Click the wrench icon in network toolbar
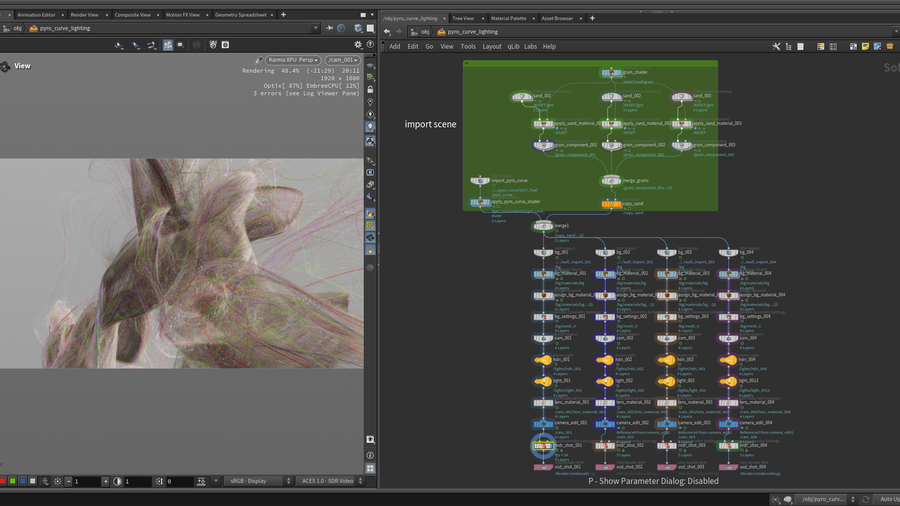Viewport: 900px width, 506px height. coord(777,46)
